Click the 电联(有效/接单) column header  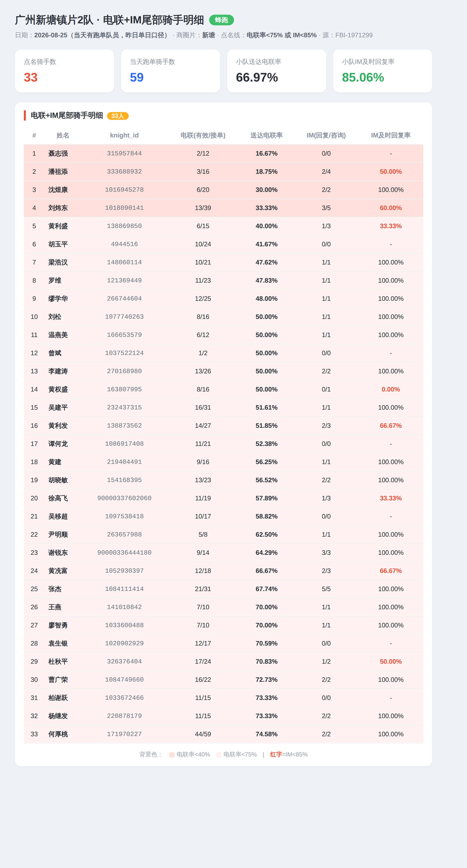pos(203,135)
